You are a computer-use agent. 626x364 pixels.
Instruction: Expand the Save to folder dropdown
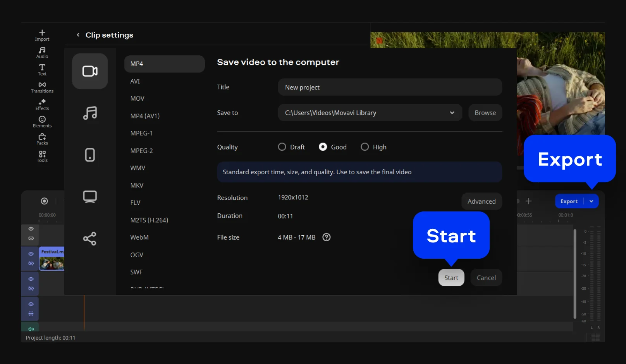[x=452, y=113]
